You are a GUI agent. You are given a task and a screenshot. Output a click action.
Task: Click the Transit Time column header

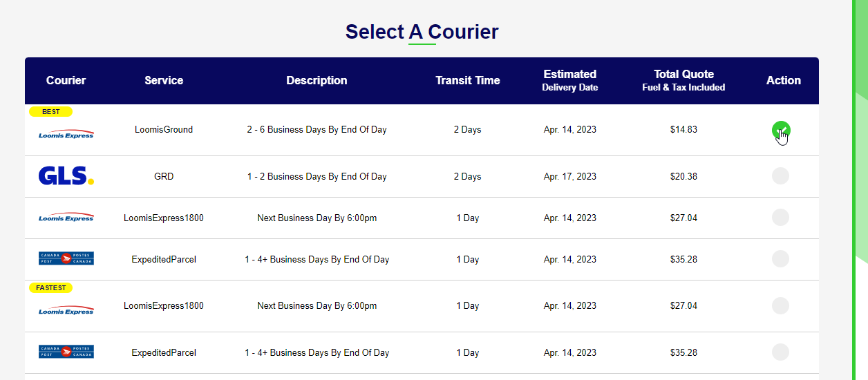point(468,80)
